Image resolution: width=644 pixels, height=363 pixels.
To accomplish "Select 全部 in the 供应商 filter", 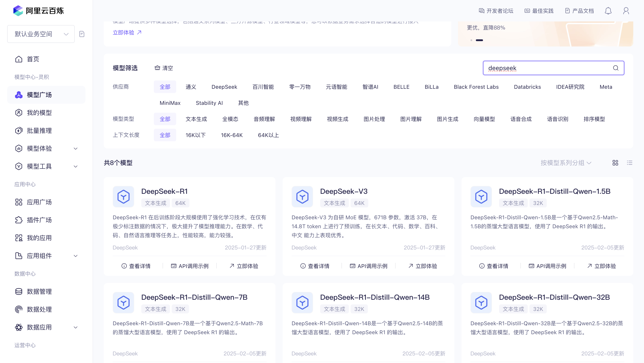I will (165, 87).
